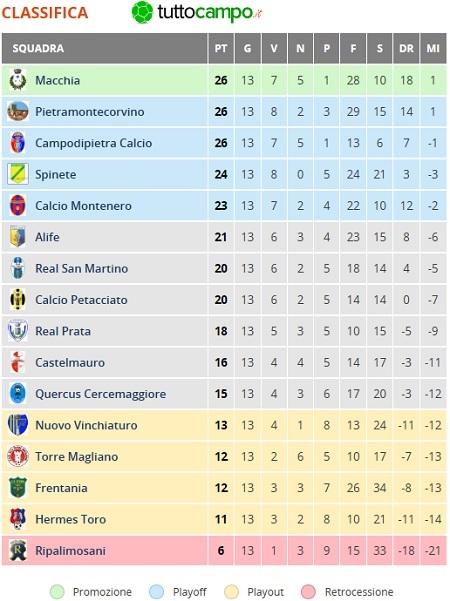The image size is (450, 601).
Task: Open the Torre Magliano team page
Action: (x=77, y=456)
